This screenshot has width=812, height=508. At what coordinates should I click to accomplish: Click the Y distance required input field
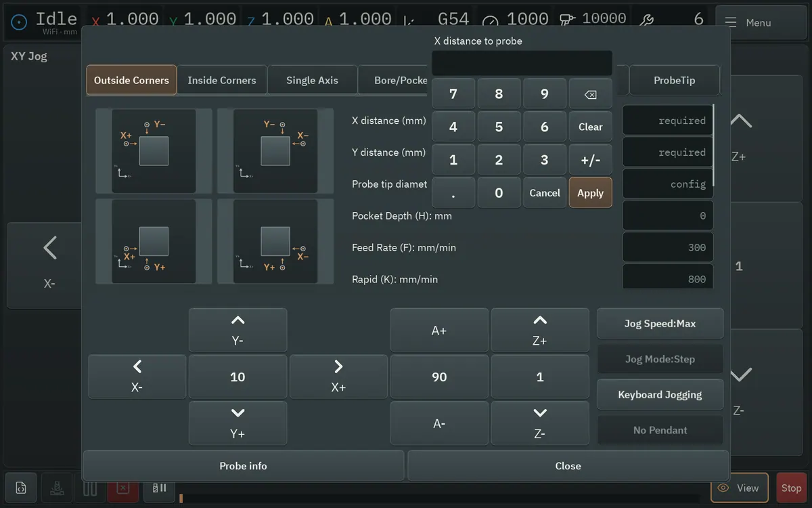click(667, 152)
